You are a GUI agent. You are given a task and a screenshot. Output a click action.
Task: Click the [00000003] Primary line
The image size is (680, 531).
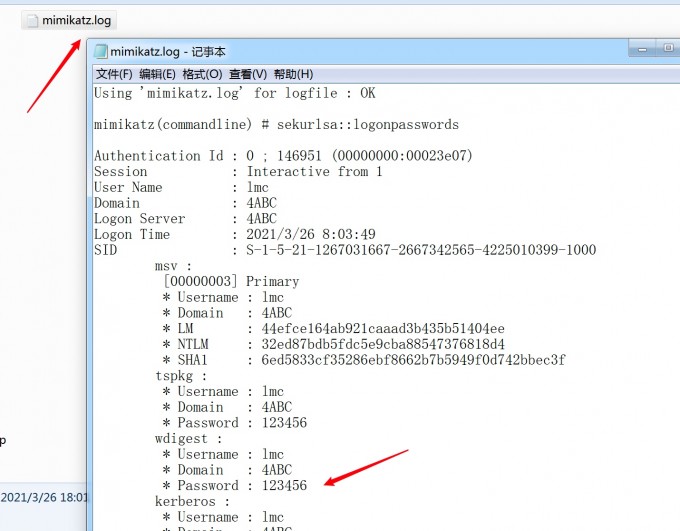pyautogui.click(x=231, y=282)
